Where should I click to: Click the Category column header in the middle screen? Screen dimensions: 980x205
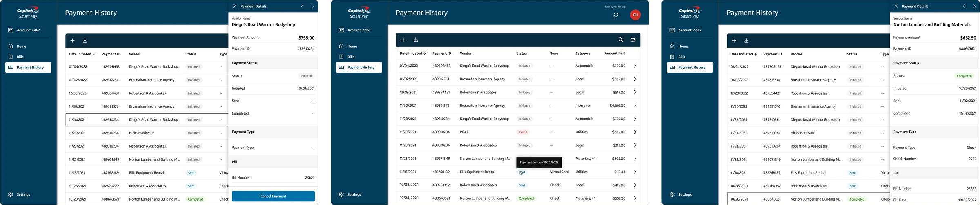583,53
